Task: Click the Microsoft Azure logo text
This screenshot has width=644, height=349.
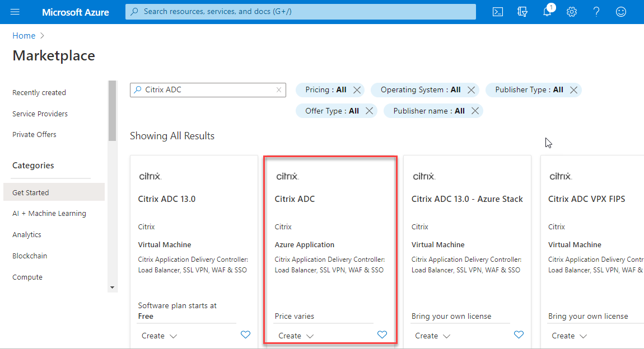Action: (x=75, y=12)
